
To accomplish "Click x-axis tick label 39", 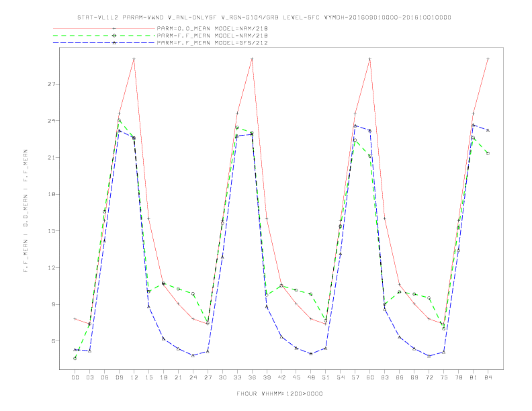I will 267,377.
